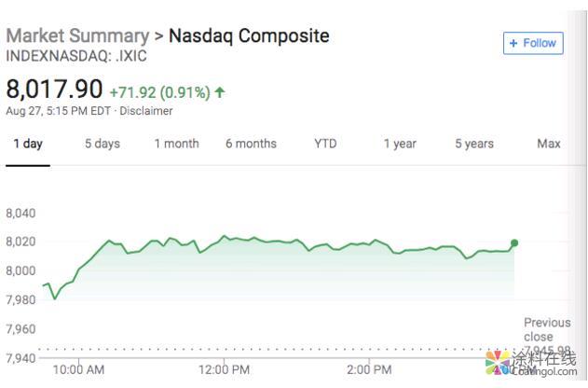588x388 pixels.
Task: Switch to the 6 months tab
Action: (251, 144)
